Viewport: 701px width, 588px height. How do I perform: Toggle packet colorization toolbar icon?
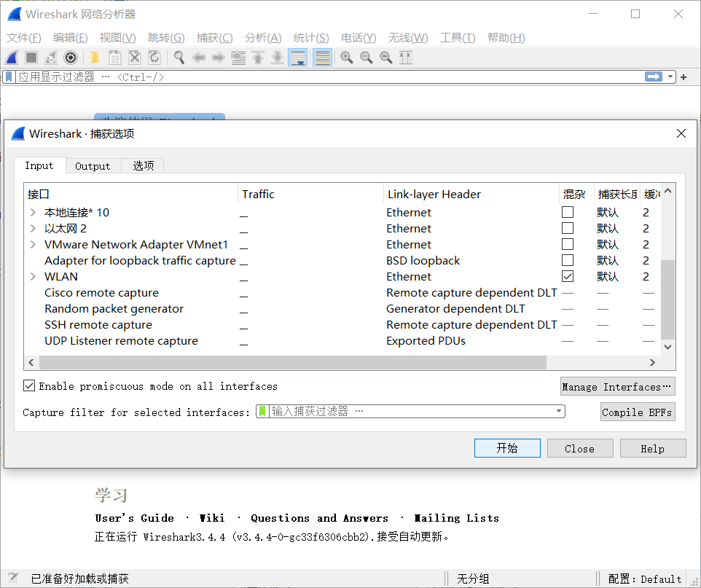(322, 58)
